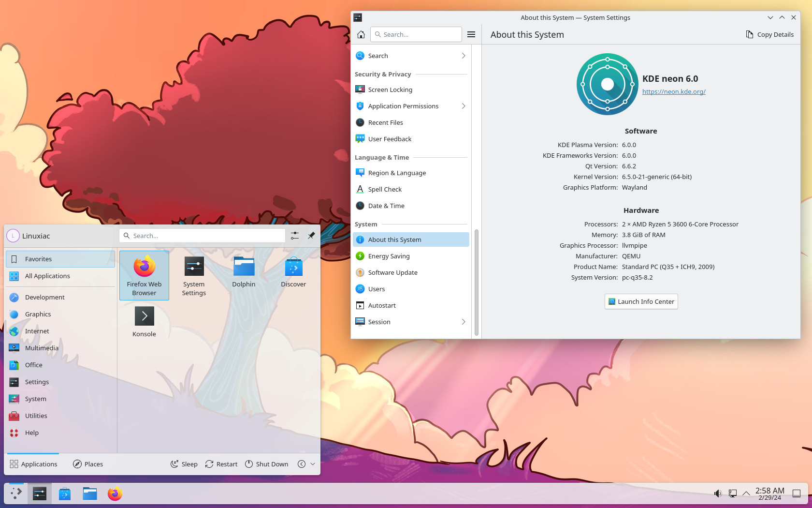Open the neon.kde.org link
Viewport: 812px width, 508px height.
coord(674,91)
